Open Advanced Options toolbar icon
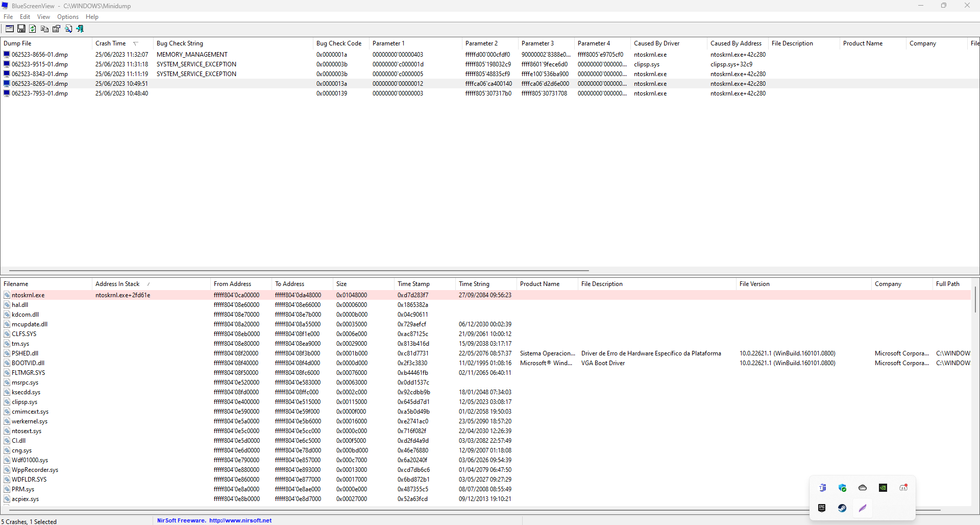Screen dimensions: 980x525 (10, 29)
